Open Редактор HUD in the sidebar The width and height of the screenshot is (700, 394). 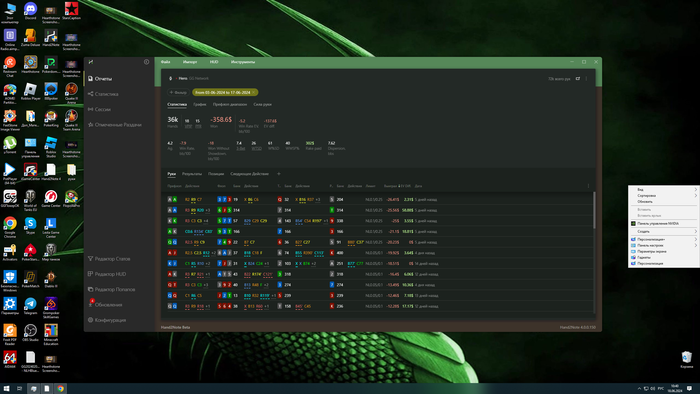[107, 274]
